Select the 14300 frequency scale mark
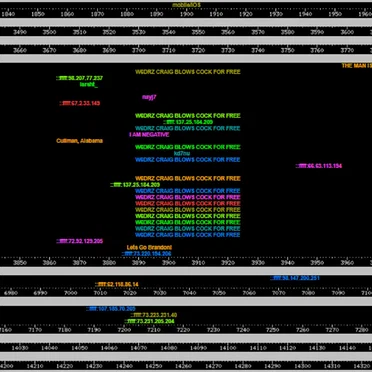This screenshot has height=372, width=372. point(302,366)
